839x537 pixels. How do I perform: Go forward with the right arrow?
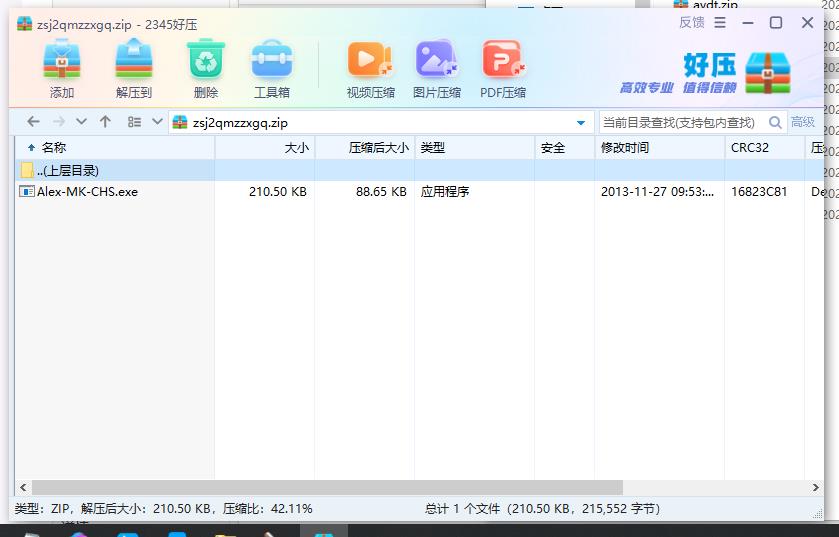(x=58, y=122)
